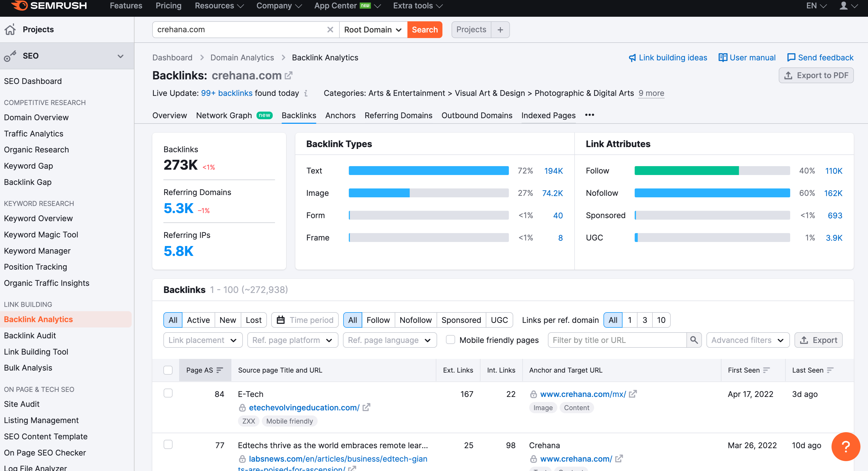The image size is (868, 471).
Task: Expand the Extra tools menu
Action: pyautogui.click(x=418, y=6)
